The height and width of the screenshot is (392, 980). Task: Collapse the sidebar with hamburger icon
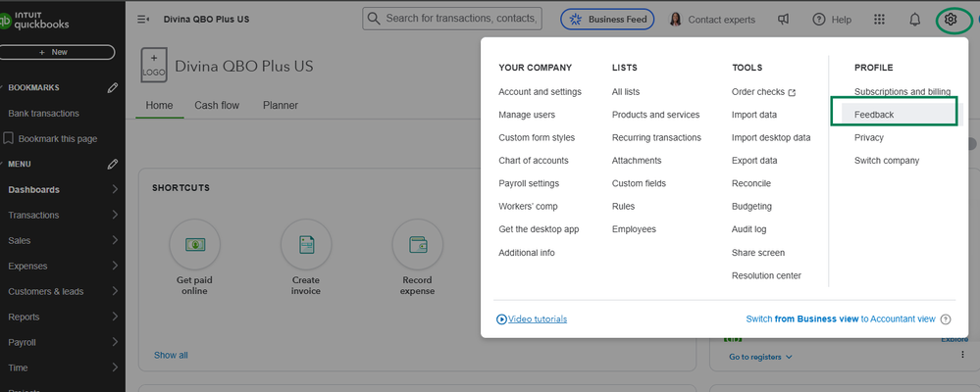pyautogui.click(x=143, y=19)
